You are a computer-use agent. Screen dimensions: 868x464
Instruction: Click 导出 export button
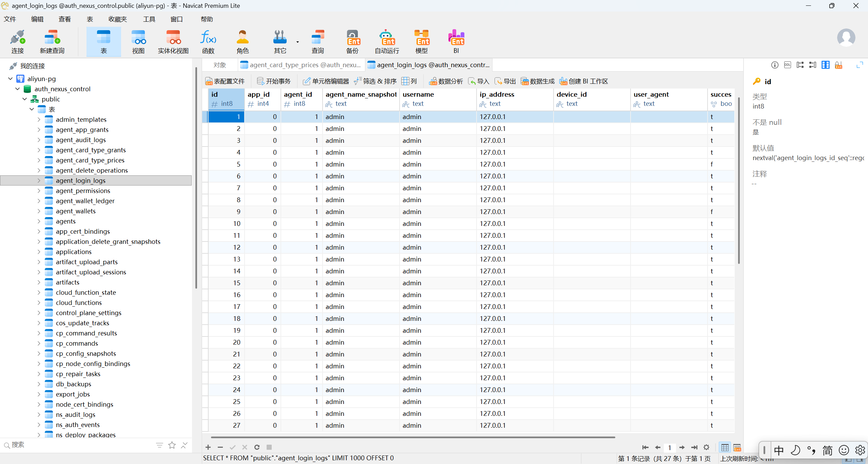(505, 81)
